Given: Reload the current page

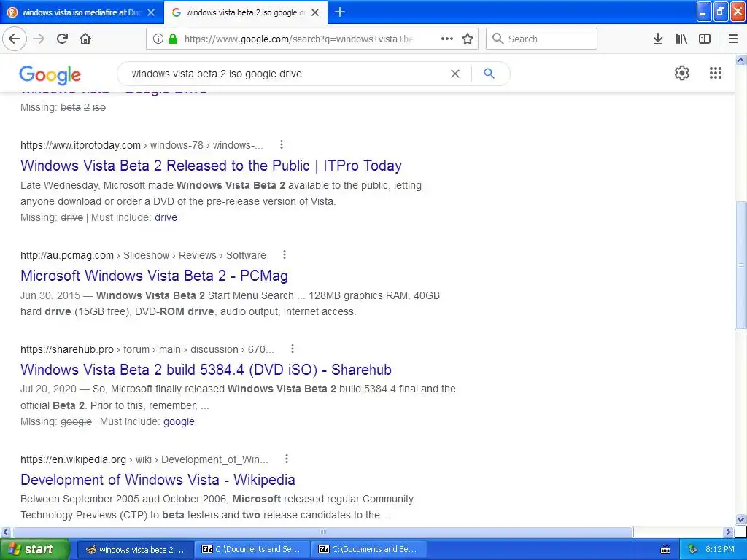Looking at the screenshot, I should tap(63, 39).
